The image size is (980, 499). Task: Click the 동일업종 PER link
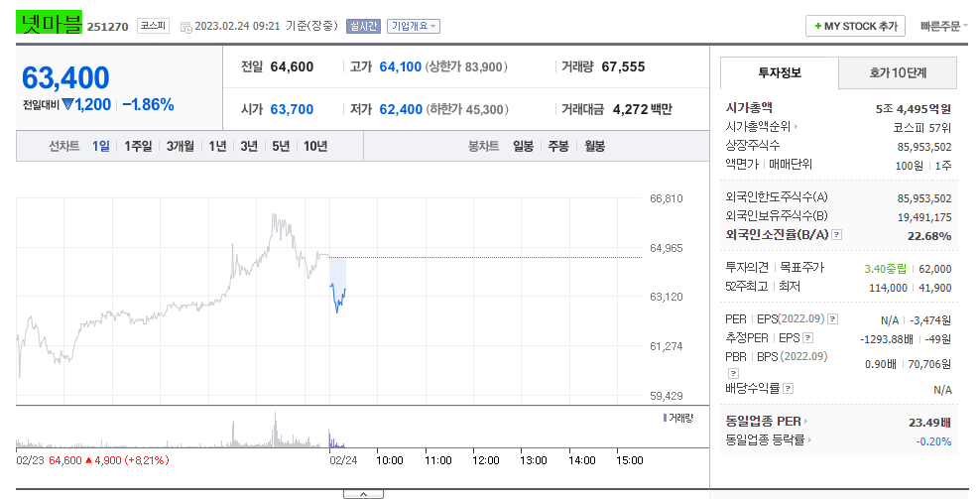763,422
